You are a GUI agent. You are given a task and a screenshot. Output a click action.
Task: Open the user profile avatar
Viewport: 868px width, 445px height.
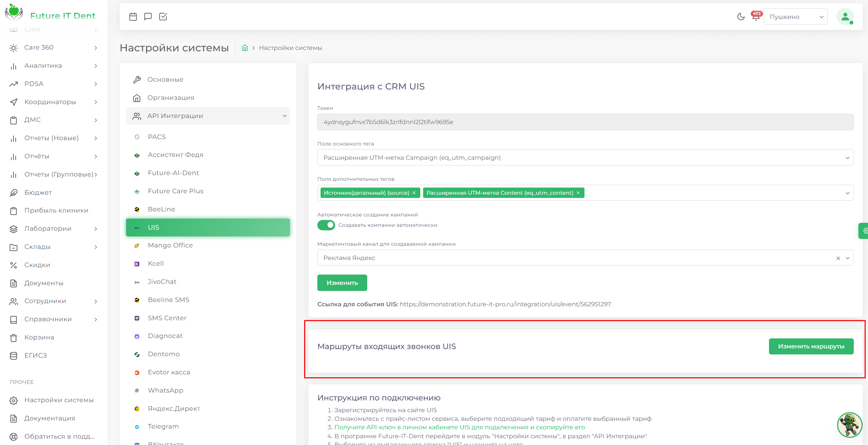click(x=845, y=16)
